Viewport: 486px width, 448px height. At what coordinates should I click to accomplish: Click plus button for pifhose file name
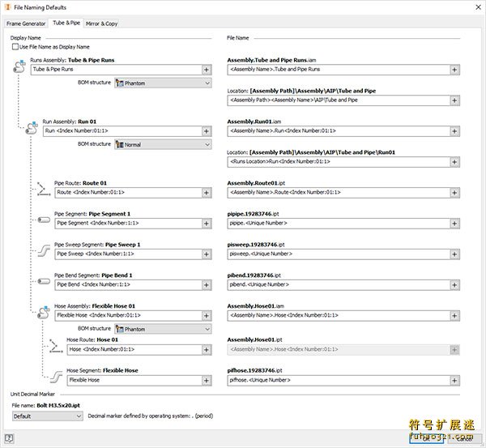(x=454, y=379)
